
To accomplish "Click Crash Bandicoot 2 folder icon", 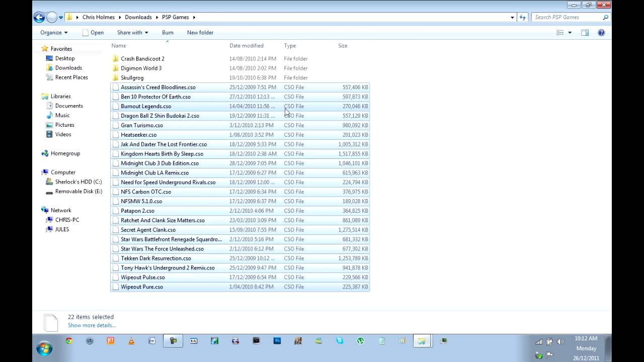I will click(115, 59).
